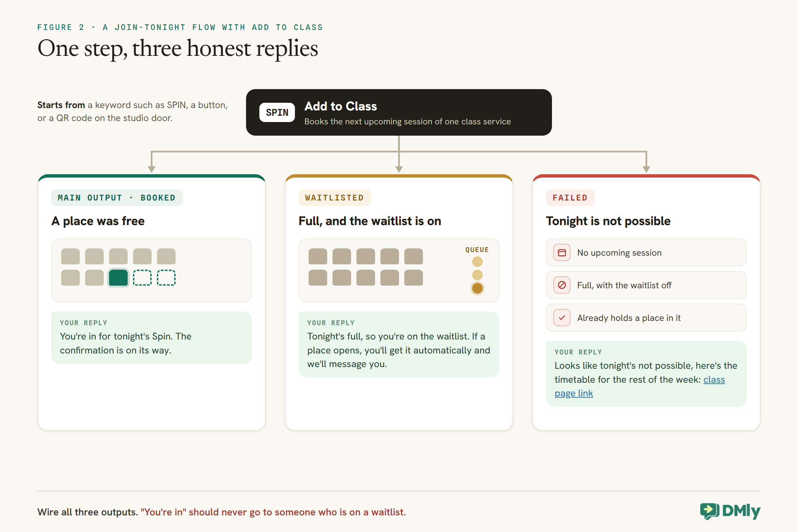Image resolution: width=798 pixels, height=532 pixels.
Task: Click the heading Full, and the waitlist is on
Action: [x=370, y=221]
